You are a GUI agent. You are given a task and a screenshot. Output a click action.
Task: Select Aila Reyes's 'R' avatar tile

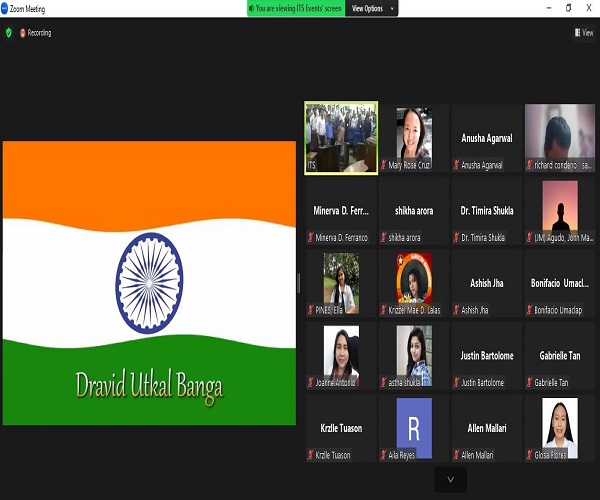pos(414,428)
